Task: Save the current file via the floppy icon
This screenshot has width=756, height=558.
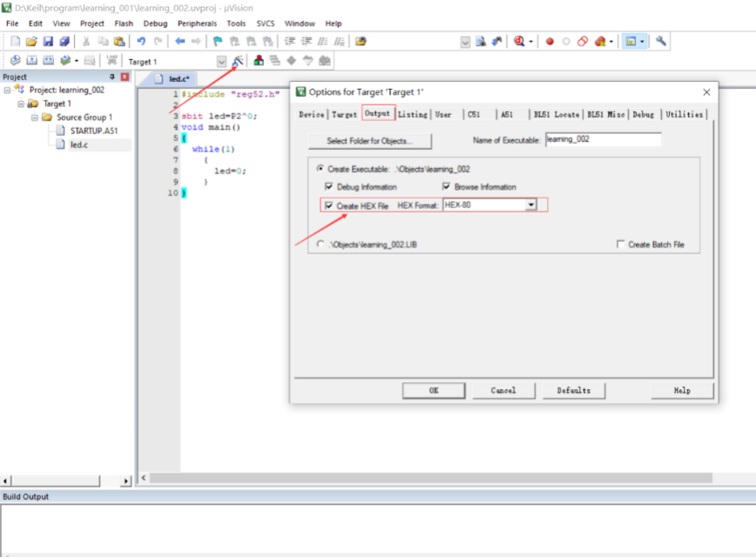Action: 48,42
